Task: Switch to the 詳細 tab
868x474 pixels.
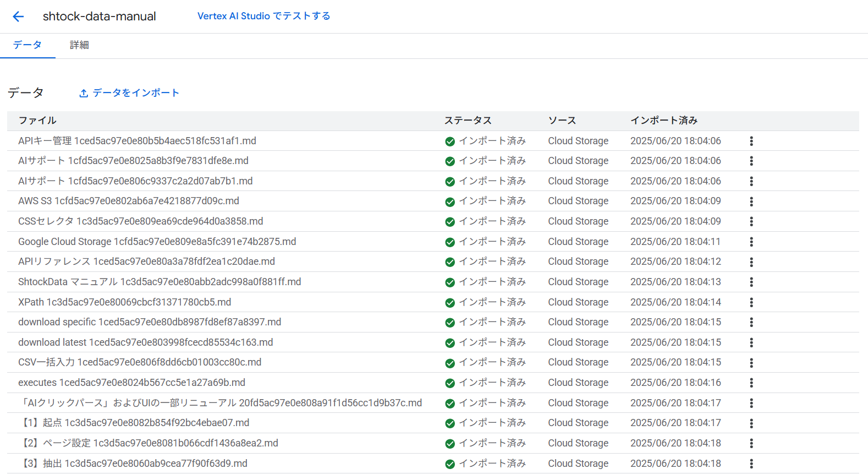Action: point(79,45)
